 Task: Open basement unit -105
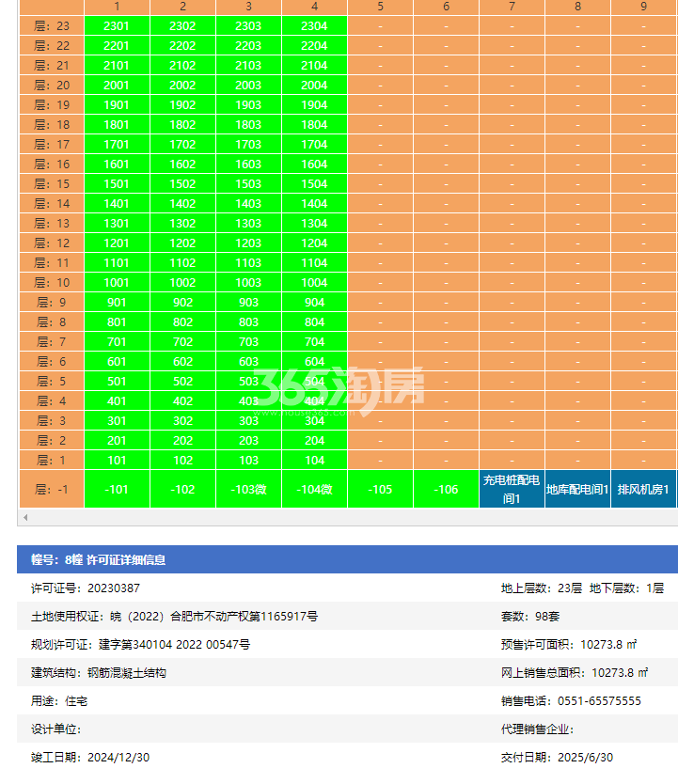(380, 490)
